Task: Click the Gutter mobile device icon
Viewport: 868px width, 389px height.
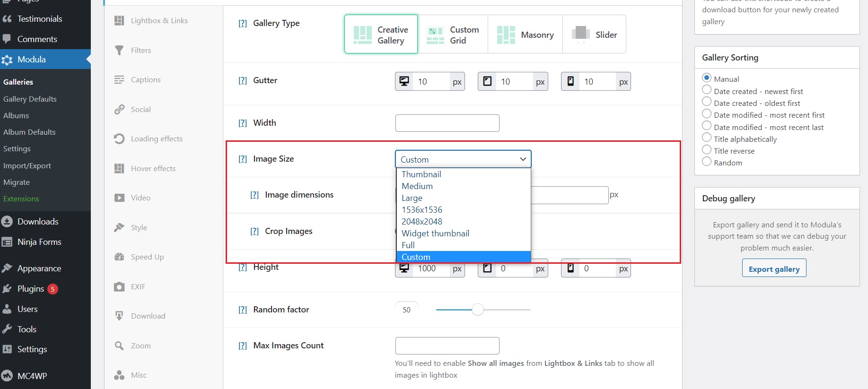Action: point(570,81)
